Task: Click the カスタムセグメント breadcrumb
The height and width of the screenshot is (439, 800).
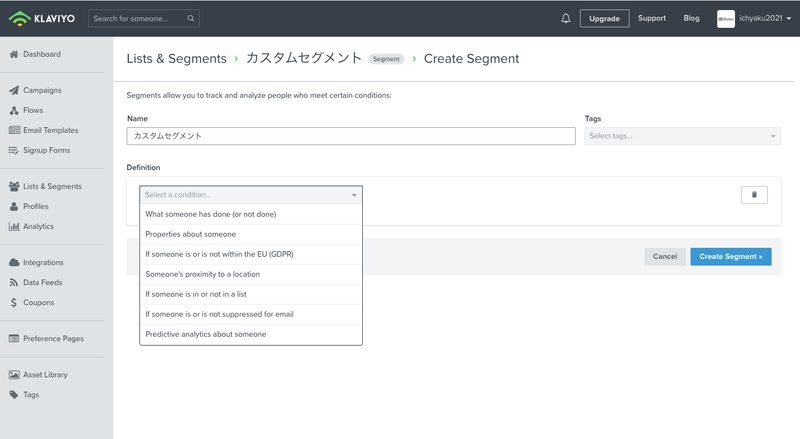Action: [304, 58]
